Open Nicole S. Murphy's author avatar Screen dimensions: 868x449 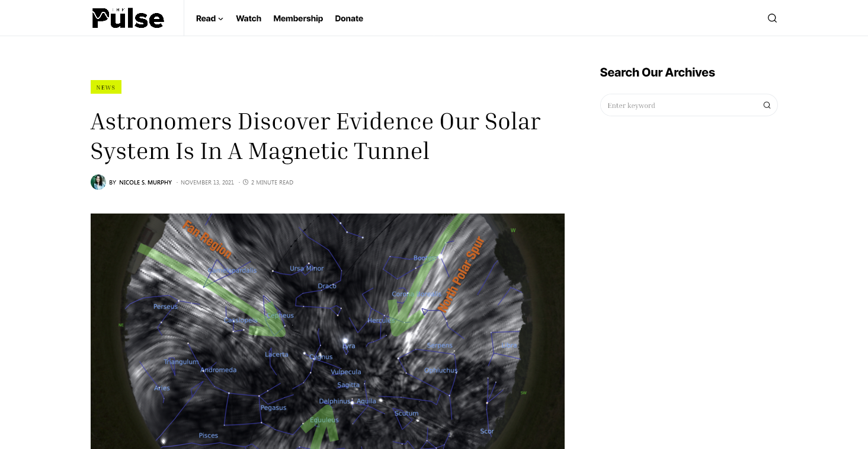[98, 182]
